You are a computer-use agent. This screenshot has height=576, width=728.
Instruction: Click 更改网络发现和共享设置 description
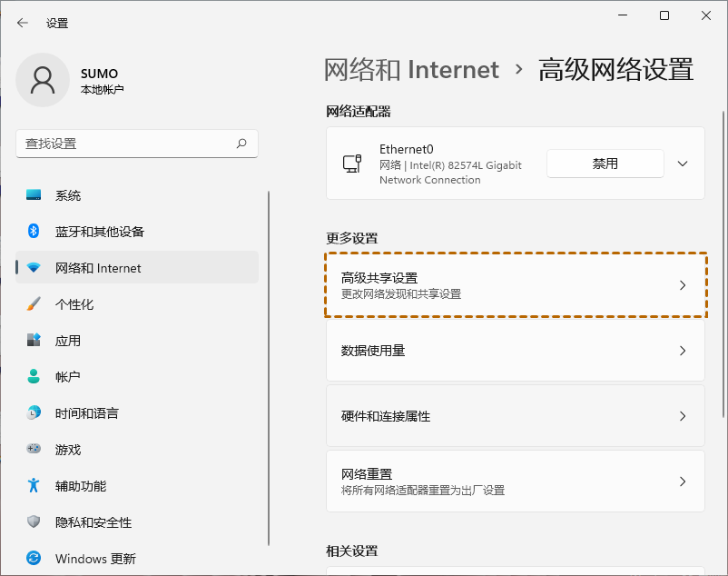(401, 294)
